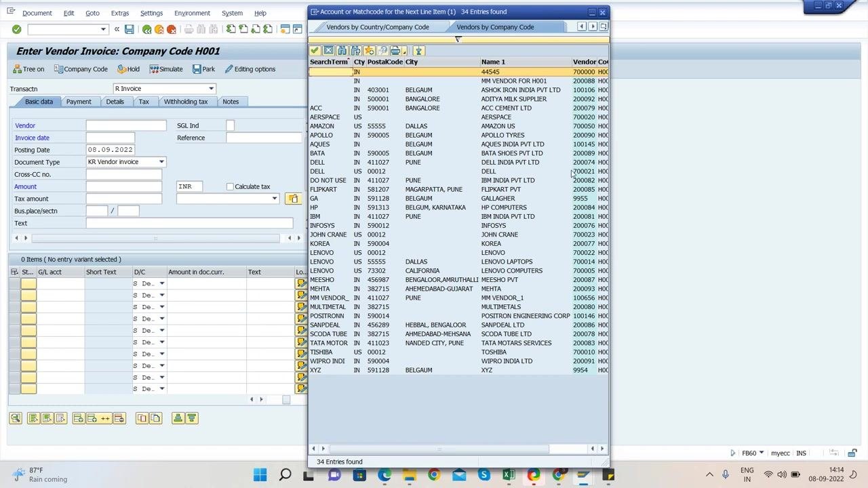868x488 pixels.
Task: Open the FB60 status bar dropdown
Action: pos(762,453)
